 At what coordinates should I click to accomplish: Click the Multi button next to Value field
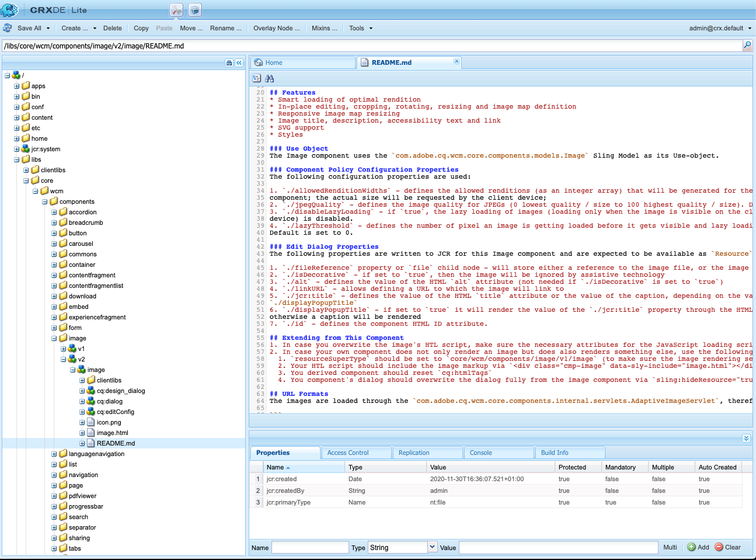670,547
